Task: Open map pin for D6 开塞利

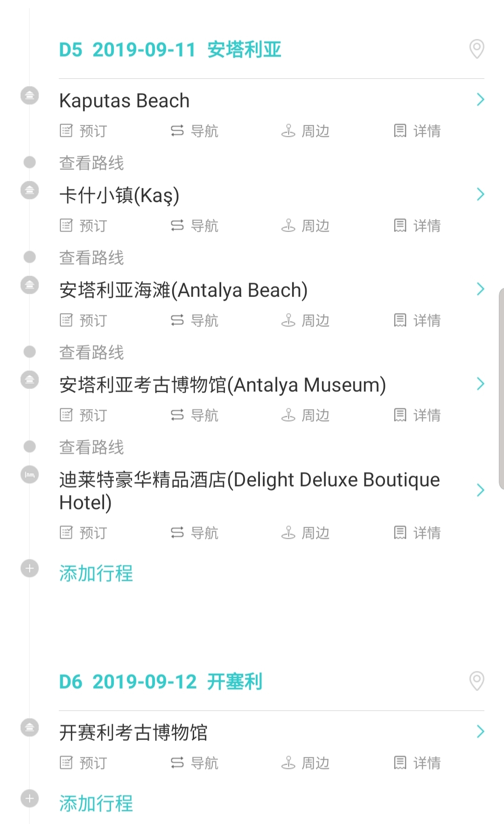Action: (476, 681)
